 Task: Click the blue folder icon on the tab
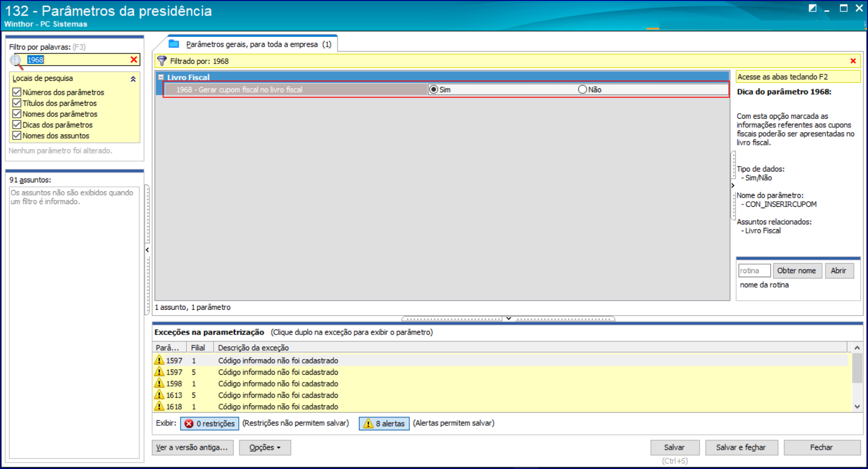coord(174,44)
